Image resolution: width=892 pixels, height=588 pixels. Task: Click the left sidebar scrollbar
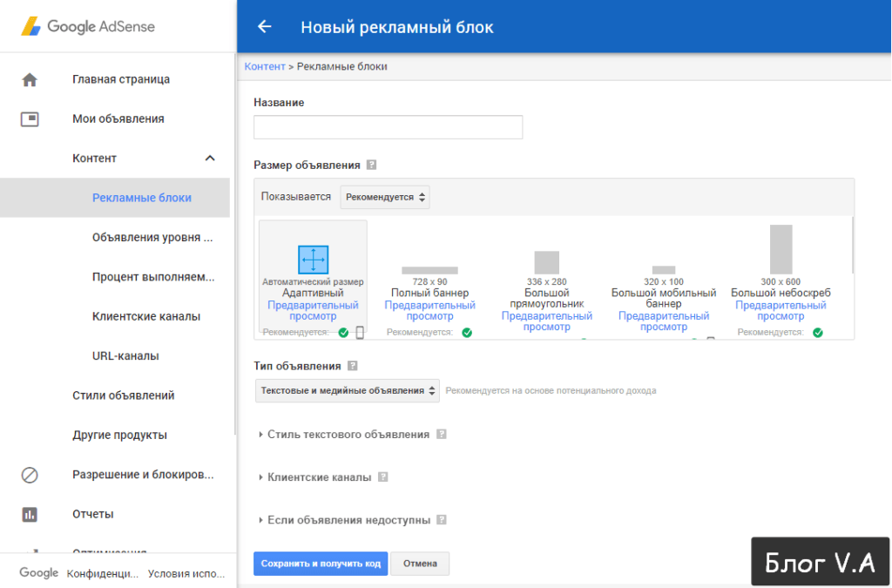click(x=235, y=245)
